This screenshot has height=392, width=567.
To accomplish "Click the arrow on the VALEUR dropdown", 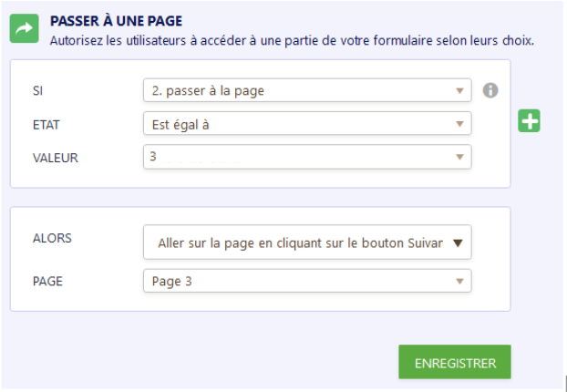I will coord(459,157).
